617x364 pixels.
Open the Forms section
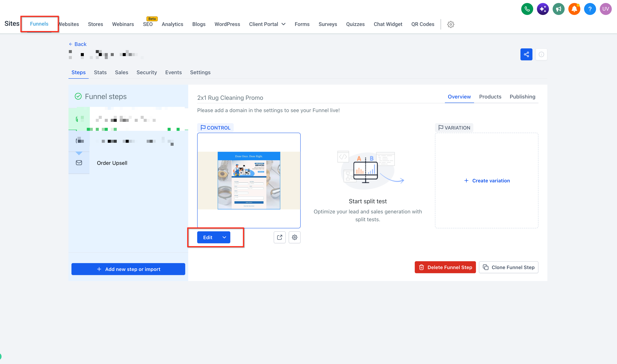pyautogui.click(x=302, y=24)
